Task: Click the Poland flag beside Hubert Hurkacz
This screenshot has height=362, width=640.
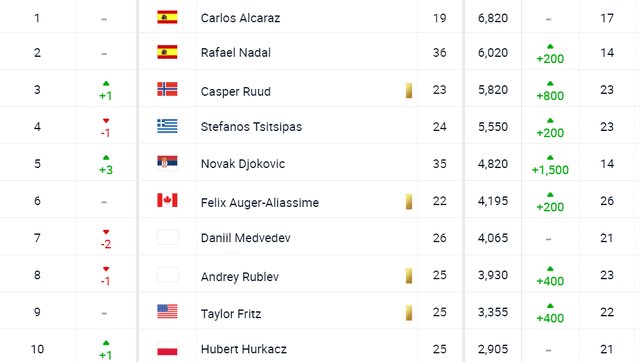Action: pyautogui.click(x=167, y=349)
